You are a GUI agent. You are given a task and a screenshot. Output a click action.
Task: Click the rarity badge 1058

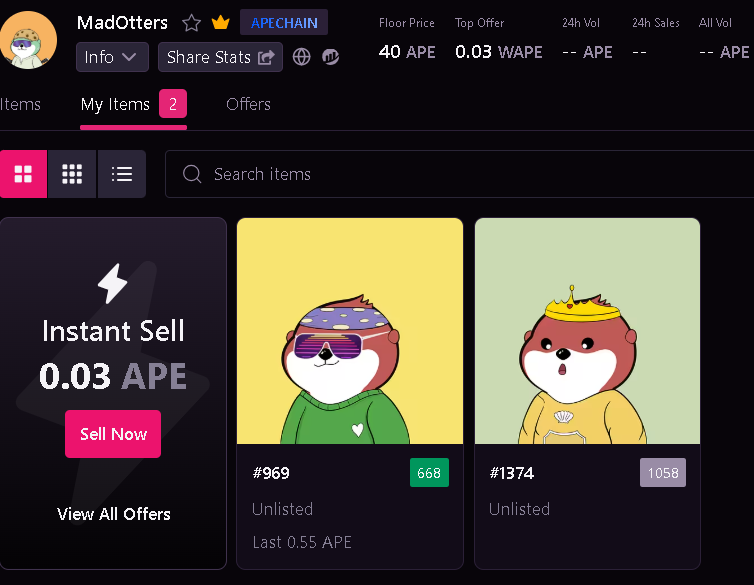663,473
